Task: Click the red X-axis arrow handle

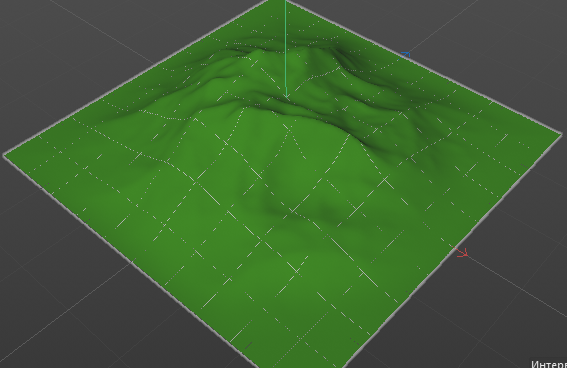Action: 462,253
